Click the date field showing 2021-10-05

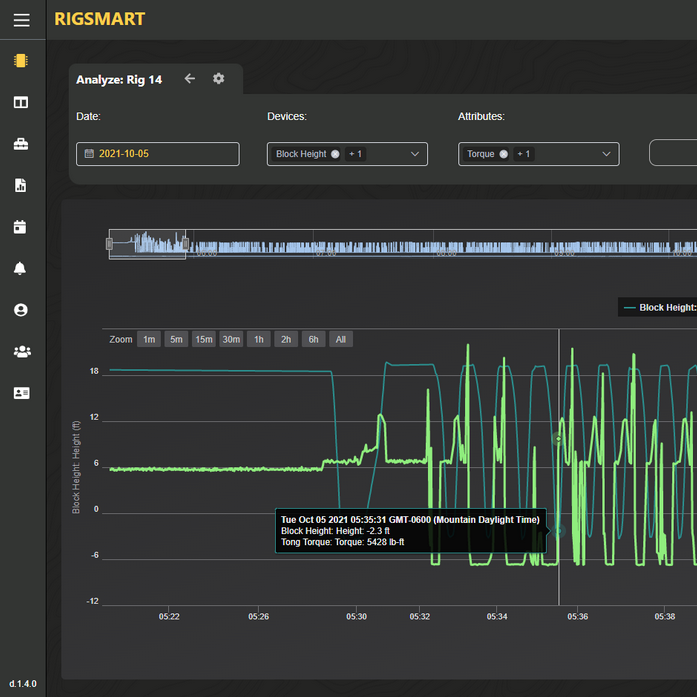[158, 154]
